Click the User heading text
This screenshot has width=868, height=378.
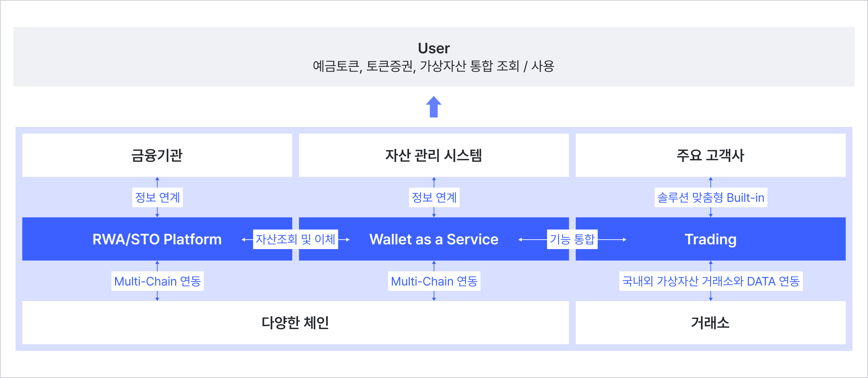pos(434,48)
